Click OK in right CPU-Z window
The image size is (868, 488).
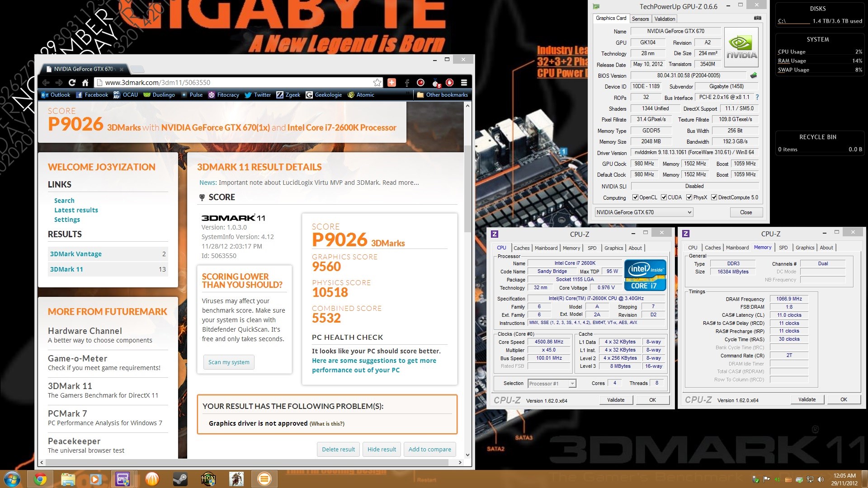[x=844, y=399]
